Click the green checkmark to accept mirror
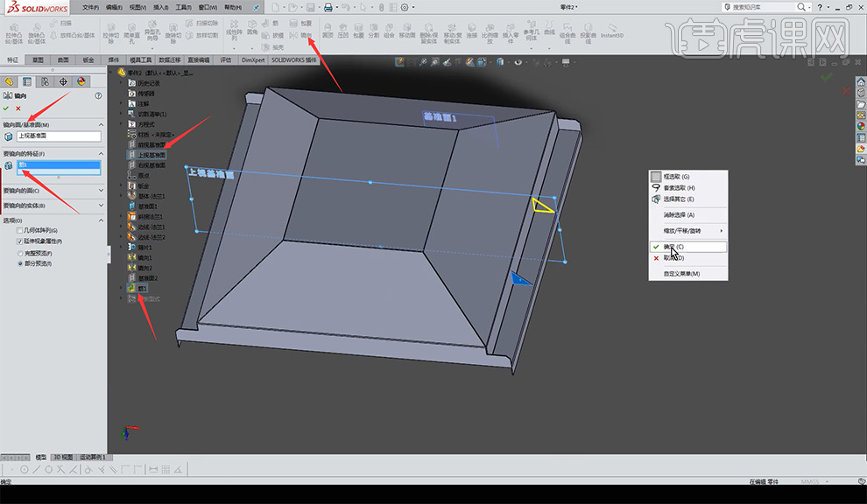This screenshot has width=867, height=504. 7,108
